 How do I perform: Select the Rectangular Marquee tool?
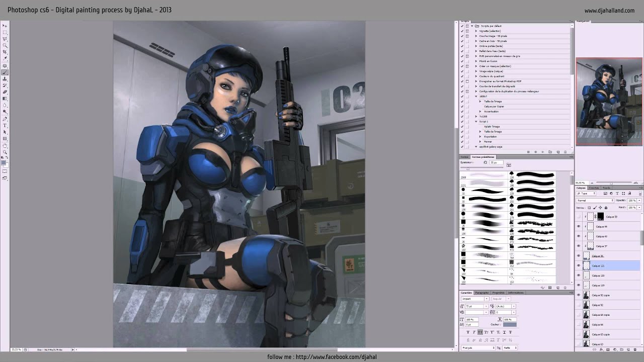tap(5, 32)
